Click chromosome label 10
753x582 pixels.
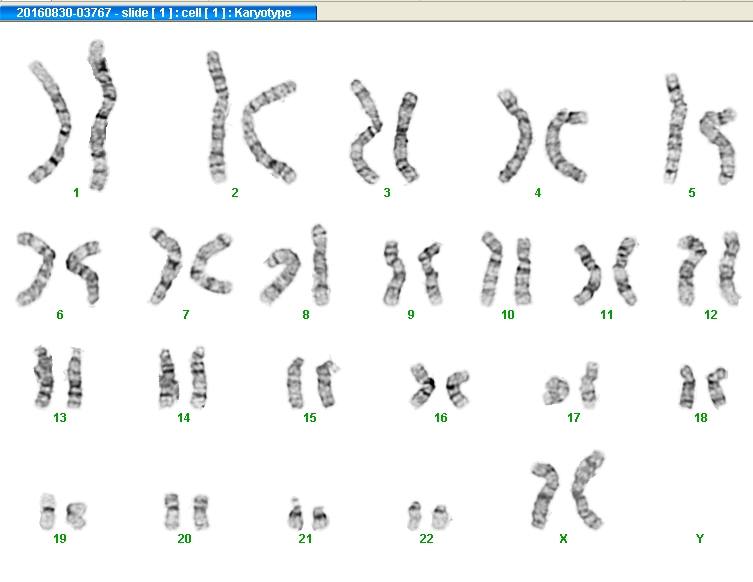click(x=508, y=315)
